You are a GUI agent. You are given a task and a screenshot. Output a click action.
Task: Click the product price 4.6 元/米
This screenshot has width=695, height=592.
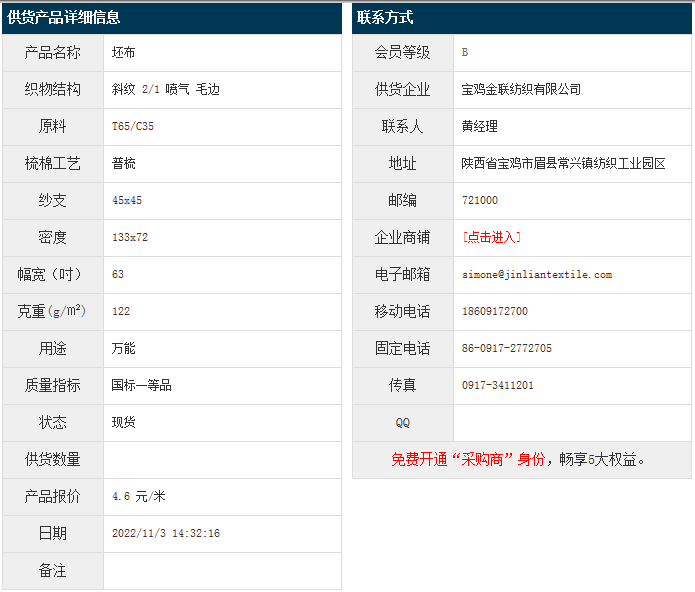coord(139,496)
